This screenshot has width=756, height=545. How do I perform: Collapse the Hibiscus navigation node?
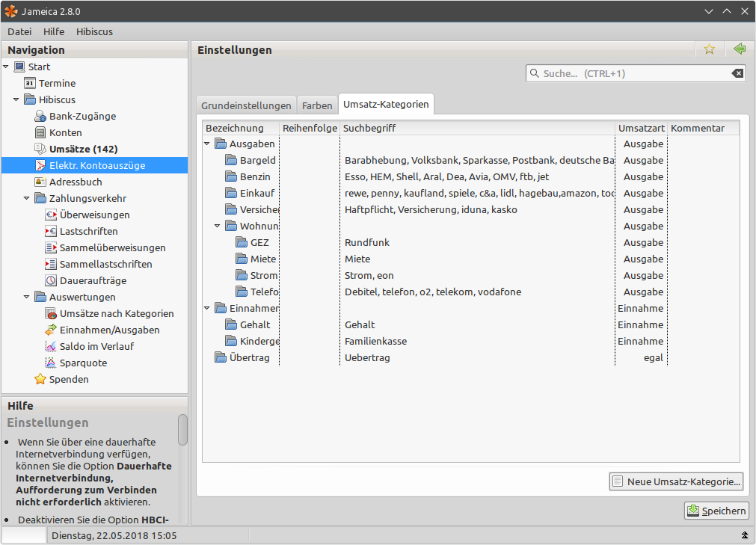tap(16, 99)
